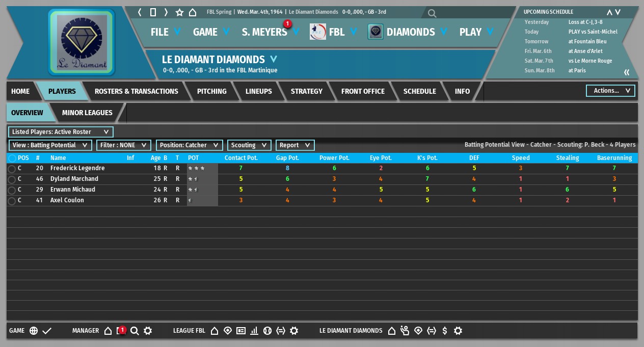Select the radio button for Axel Coulon
Image resolution: width=644 pixels, height=347 pixels.
click(12, 201)
